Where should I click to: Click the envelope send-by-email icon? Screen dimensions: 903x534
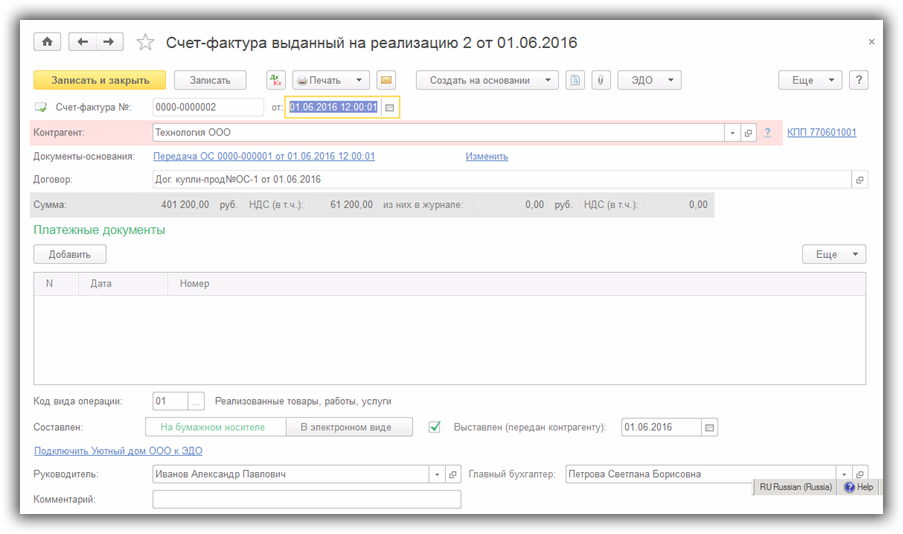tap(386, 80)
